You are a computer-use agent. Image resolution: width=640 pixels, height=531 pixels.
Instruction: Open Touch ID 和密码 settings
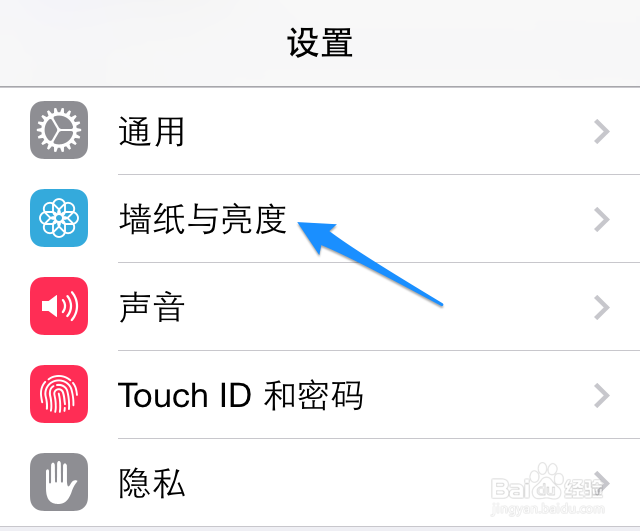tap(240, 395)
